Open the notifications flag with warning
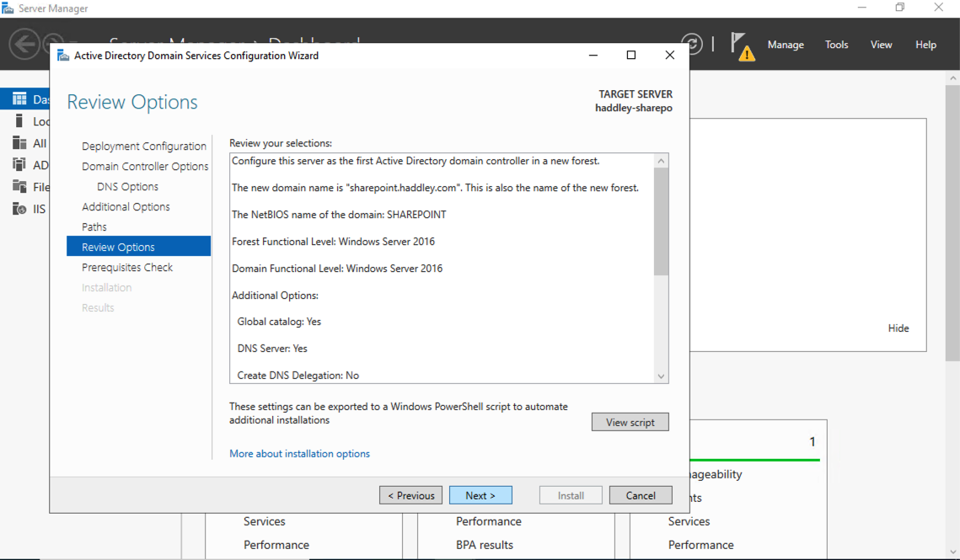The width and height of the screenshot is (960, 560). coord(742,46)
